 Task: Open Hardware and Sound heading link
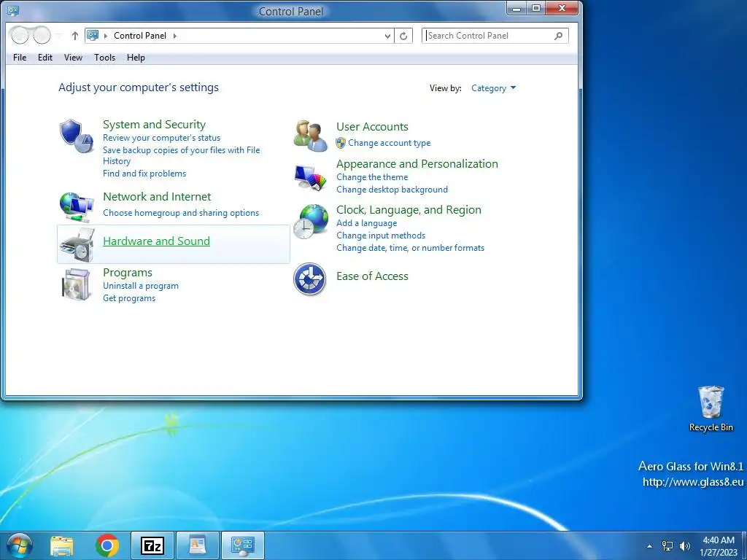coord(156,241)
